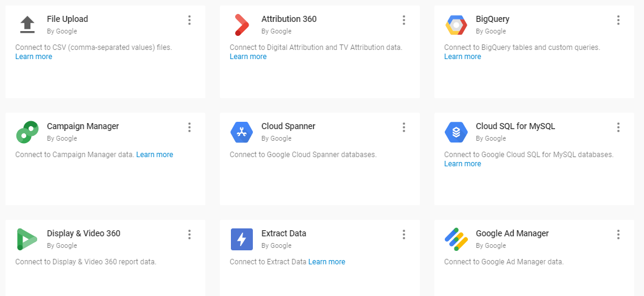Click the BigQuery hexagon icon
Viewport: 644px width, 296px height.
[456, 24]
